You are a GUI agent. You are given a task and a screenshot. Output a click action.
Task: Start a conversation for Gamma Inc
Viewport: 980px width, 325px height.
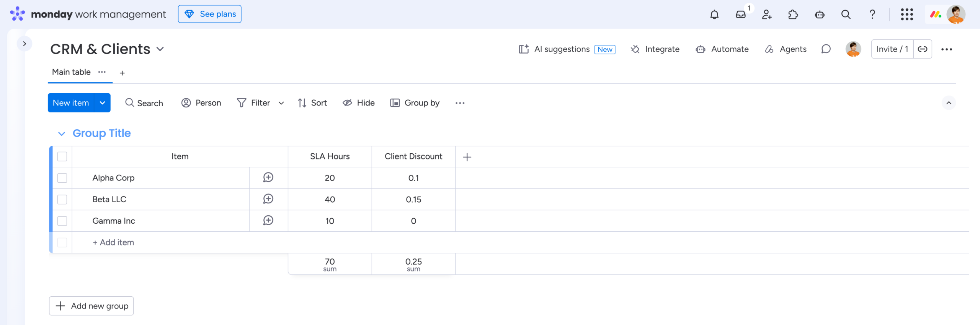268,220
